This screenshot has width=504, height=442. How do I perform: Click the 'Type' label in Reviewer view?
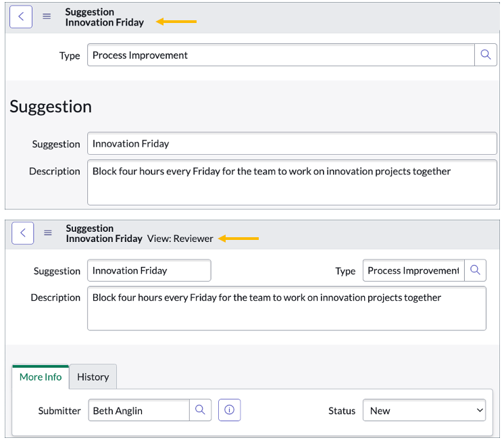point(345,271)
